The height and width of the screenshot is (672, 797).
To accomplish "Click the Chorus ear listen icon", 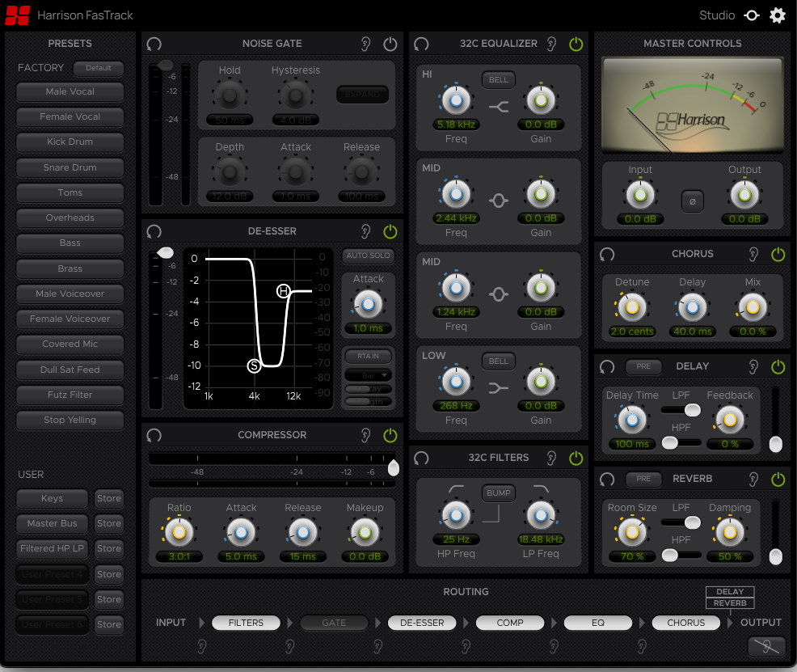I will click(x=753, y=254).
